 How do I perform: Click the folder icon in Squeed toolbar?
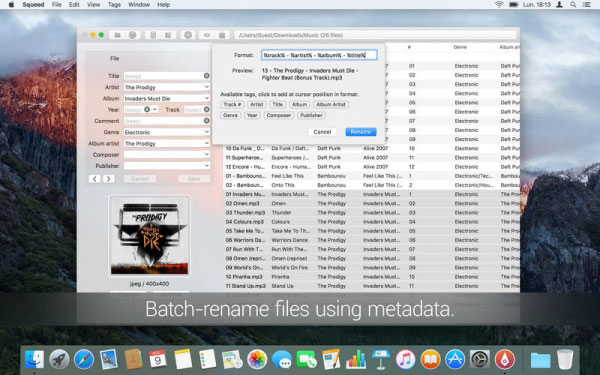tap(117, 35)
